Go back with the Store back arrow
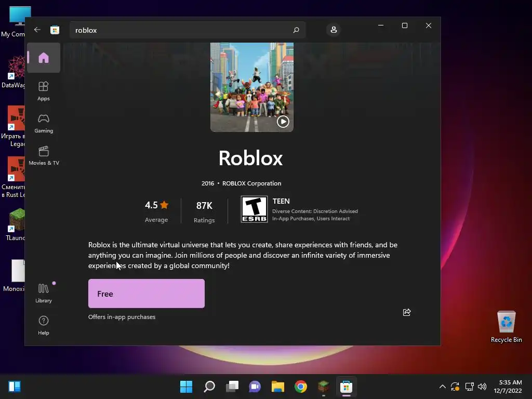Image resolution: width=532 pixels, height=399 pixels. tap(37, 30)
